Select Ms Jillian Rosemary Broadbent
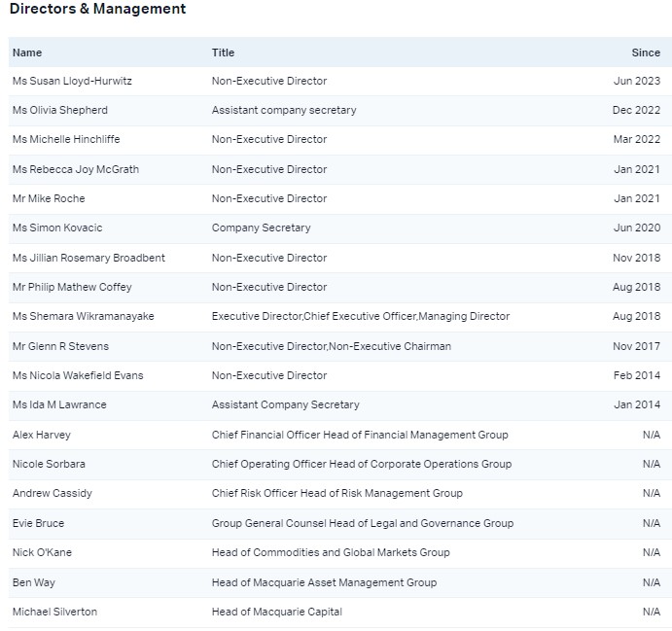 [88, 258]
